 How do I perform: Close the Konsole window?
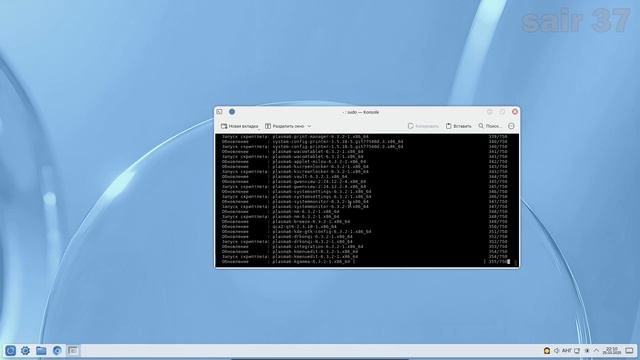tap(515, 112)
